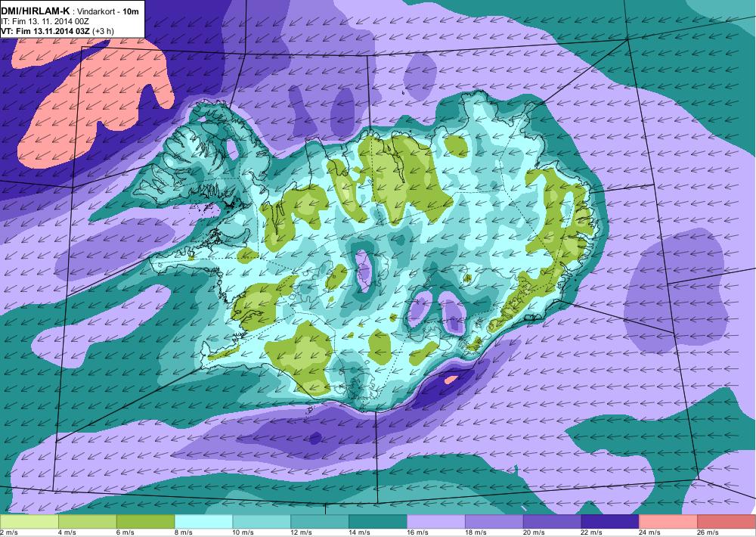Click the pale green legend swatch above '2 m/s'
The height and width of the screenshot is (537, 756).
[29, 522]
